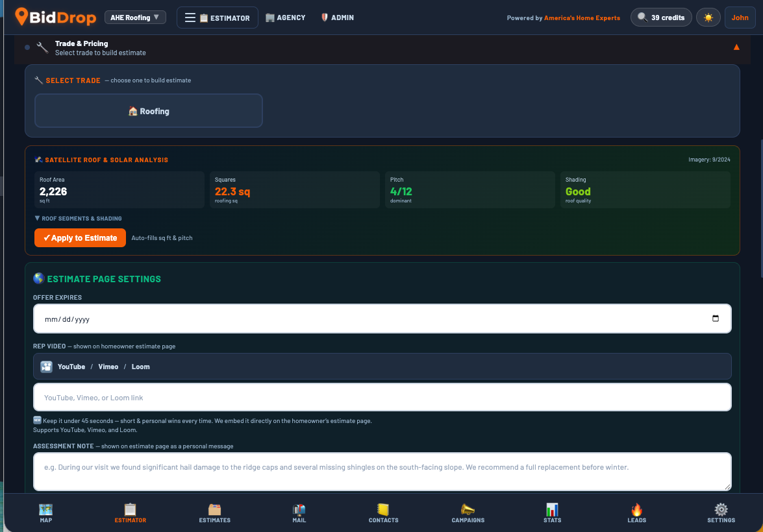Switch to the AGENCY top tab
The image size is (763, 532).
point(286,18)
